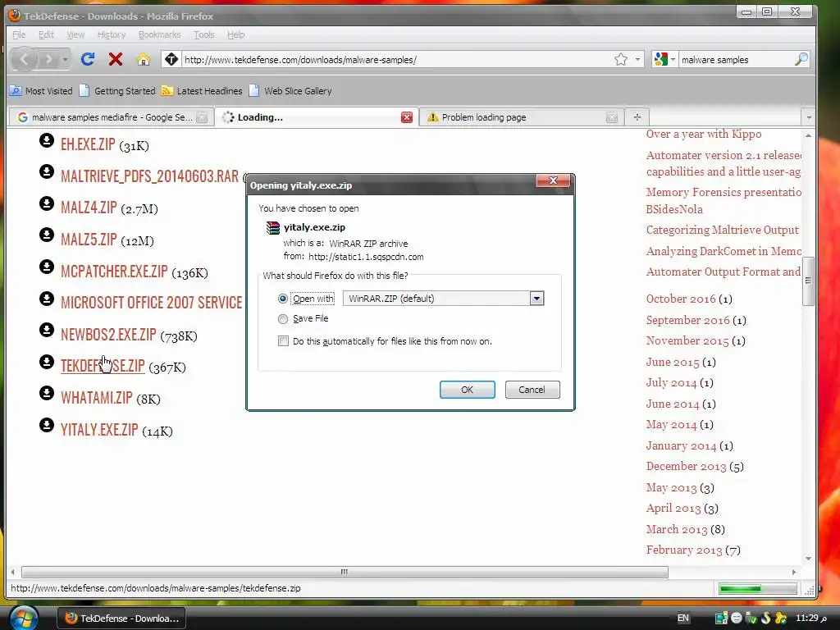Click the site identity icon in address bar
Image resolution: width=840 pixels, height=630 pixels.
coord(171,59)
